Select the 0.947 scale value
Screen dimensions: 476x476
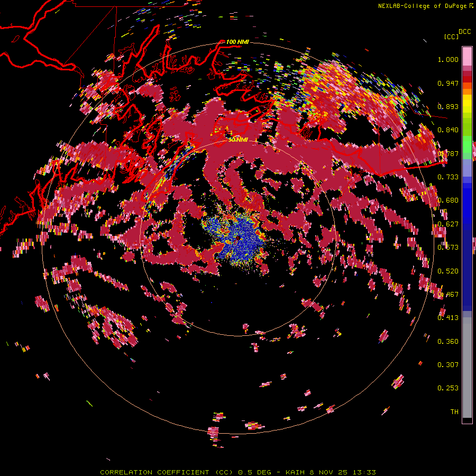coord(448,83)
